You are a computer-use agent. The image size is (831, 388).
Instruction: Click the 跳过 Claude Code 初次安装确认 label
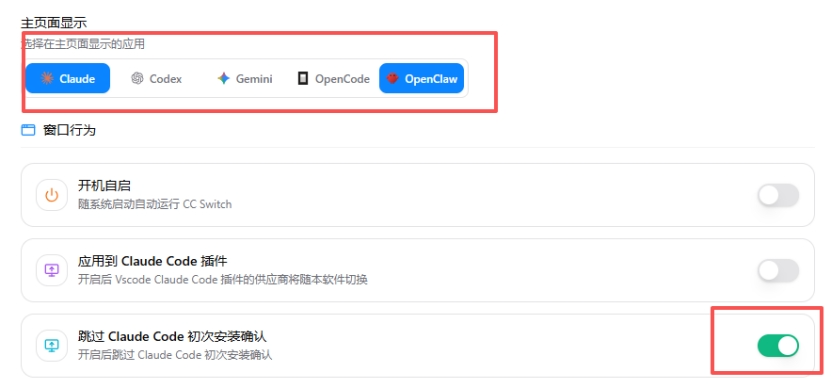click(172, 337)
